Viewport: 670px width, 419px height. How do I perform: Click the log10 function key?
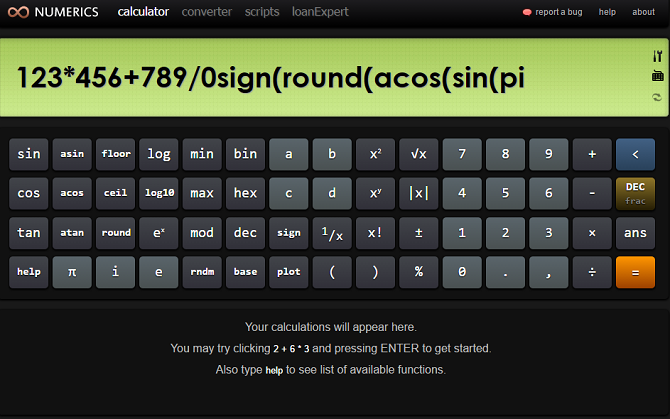159,193
